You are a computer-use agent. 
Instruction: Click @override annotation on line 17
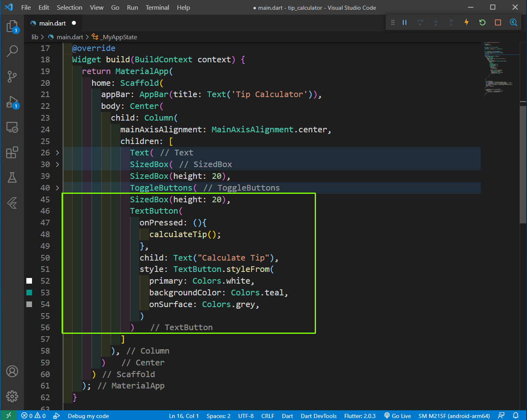94,48
